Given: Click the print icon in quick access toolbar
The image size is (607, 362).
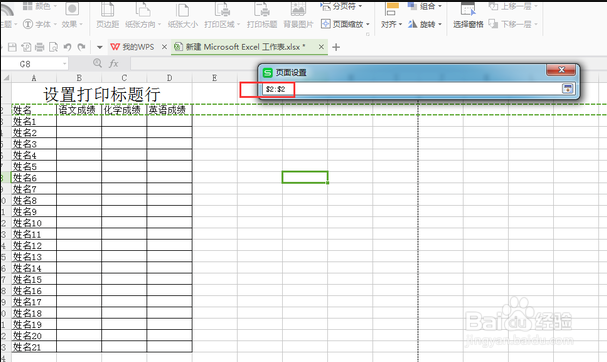Looking at the screenshot, I should 39,47.
